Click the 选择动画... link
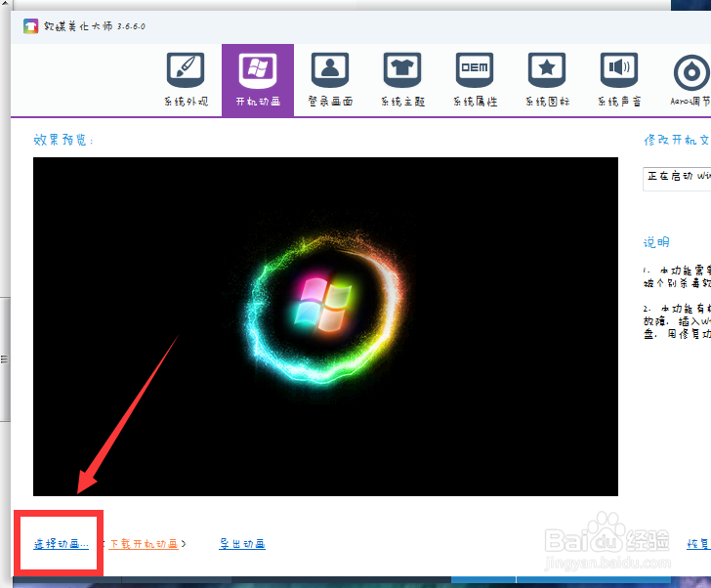 pyautogui.click(x=61, y=544)
